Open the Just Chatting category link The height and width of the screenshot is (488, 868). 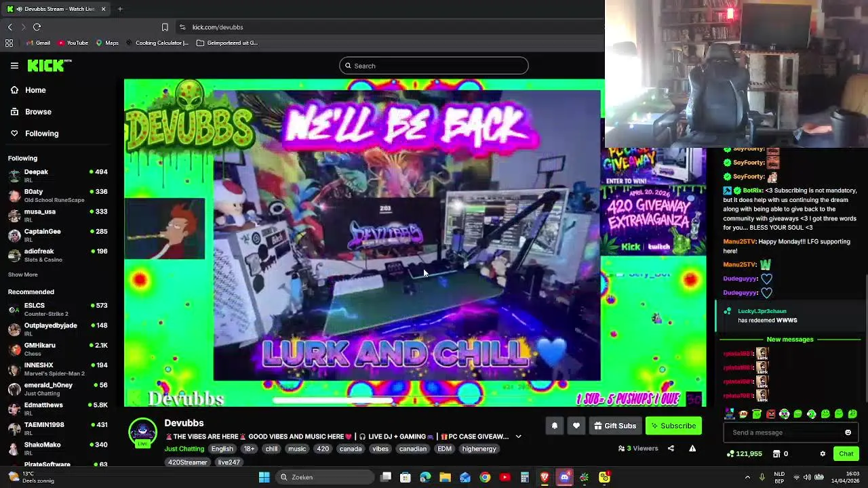coord(184,449)
